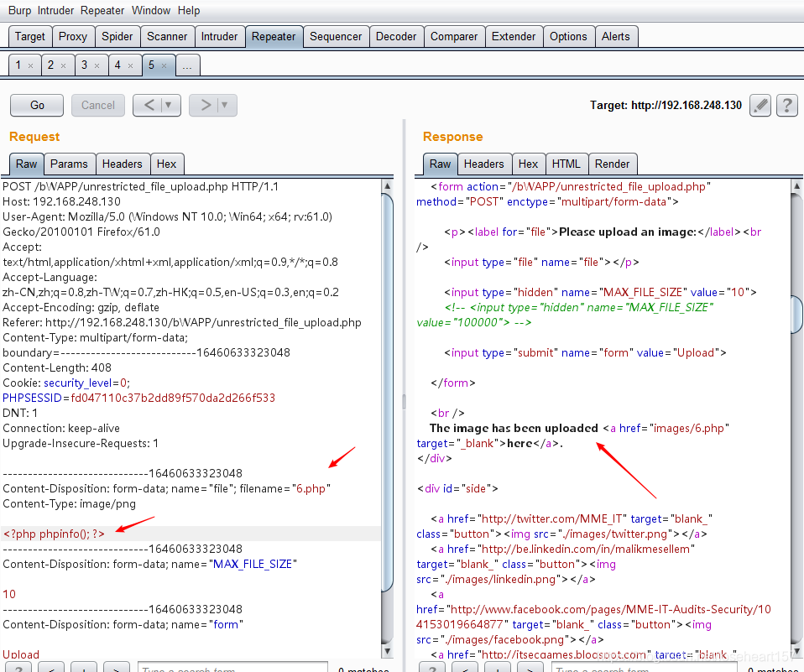Open the Repeater menu in menu bar
This screenshot has width=804, height=672.
[102, 10]
